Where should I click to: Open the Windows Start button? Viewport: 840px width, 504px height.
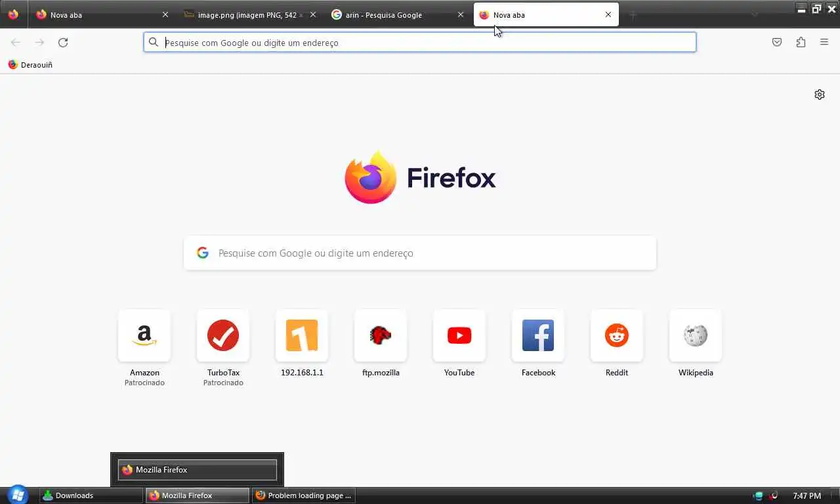coord(18,495)
